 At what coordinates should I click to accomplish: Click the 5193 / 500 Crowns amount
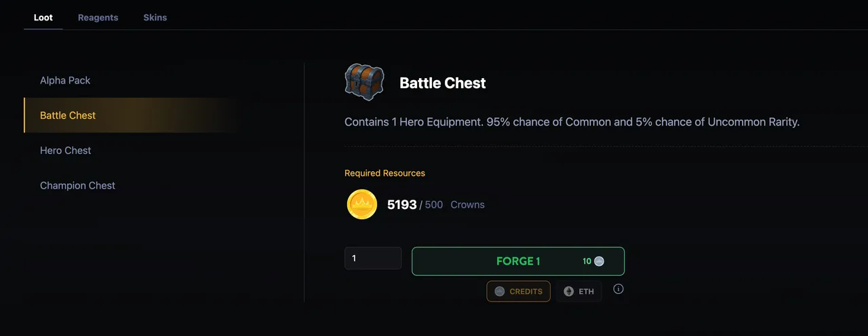click(x=435, y=204)
